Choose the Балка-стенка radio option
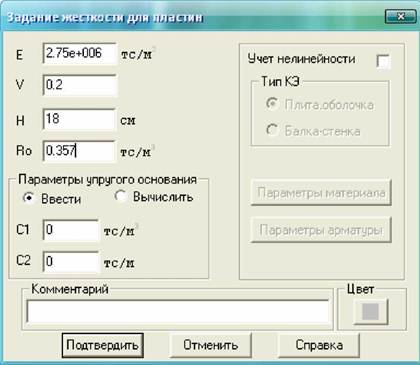 272,130
